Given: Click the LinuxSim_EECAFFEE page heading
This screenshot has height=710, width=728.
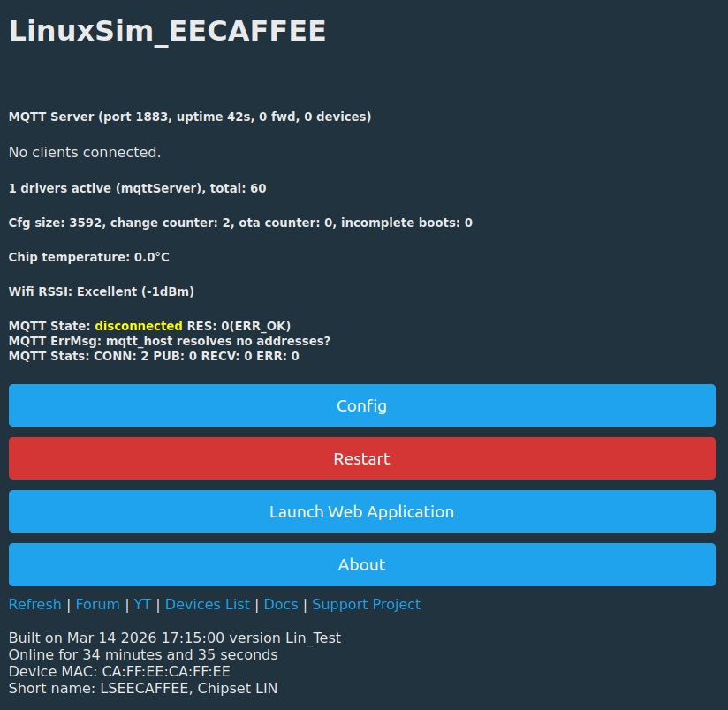Looking at the screenshot, I should pyautogui.click(x=168, y=31).
